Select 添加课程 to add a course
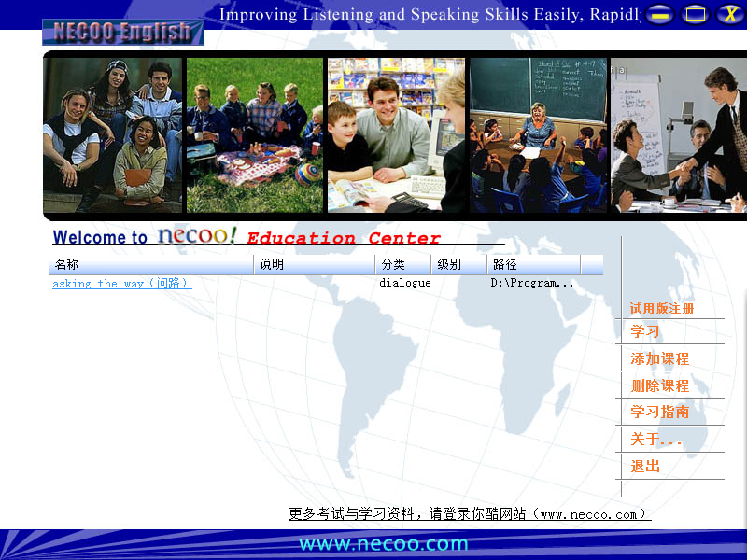The width and height of the screenshot is (747, 560). point(660,358)
